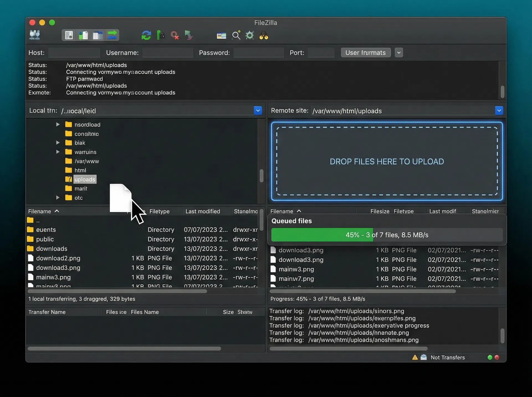532x397 pixels.
Task: Click into the Username field
Action: tap(168, 53)
